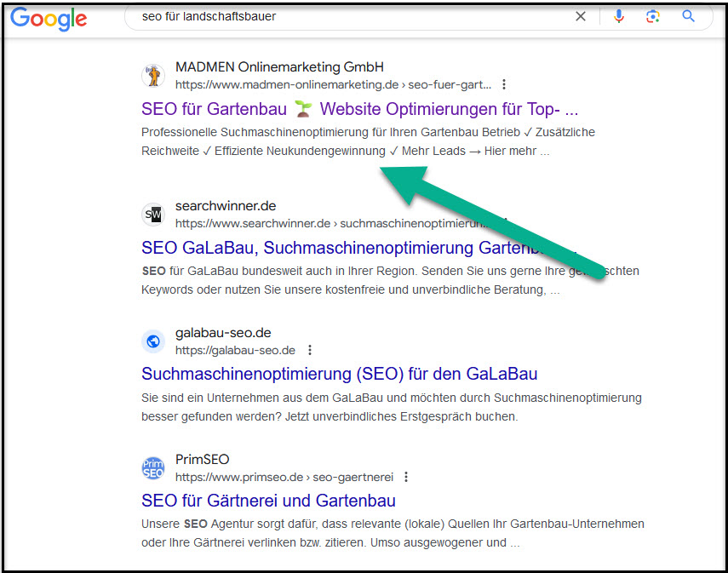This screenshot has height=573, width=728.
Task: Click snippet starting 'Professionelle Suchmaschinenoptimierung für Ihren Gartenbau'
Action: (x=368, y=141)
